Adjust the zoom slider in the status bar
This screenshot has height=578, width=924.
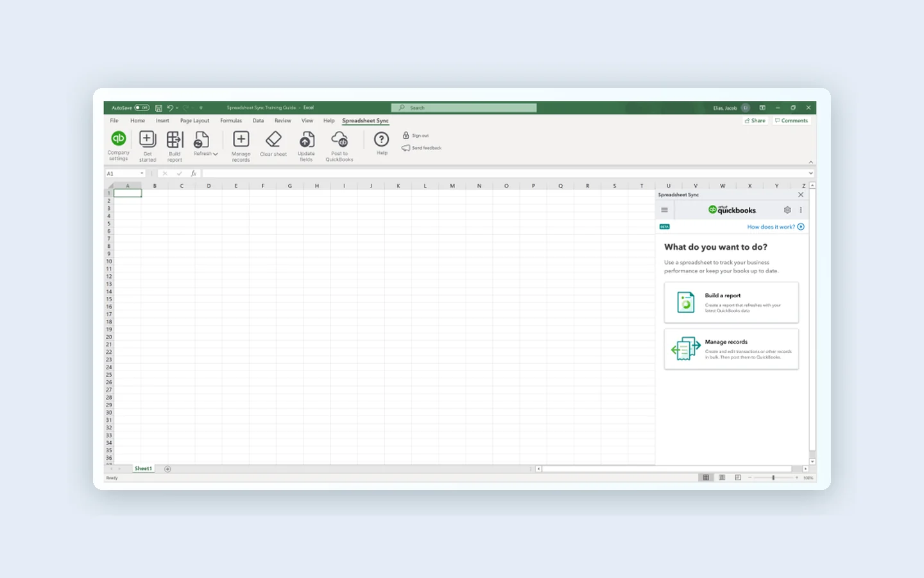pos(773,478)
